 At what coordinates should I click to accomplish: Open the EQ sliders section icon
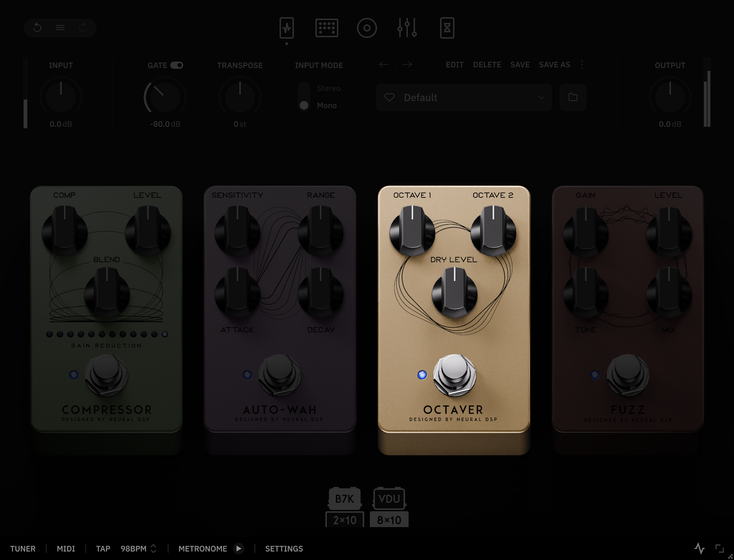click(407, 28)
